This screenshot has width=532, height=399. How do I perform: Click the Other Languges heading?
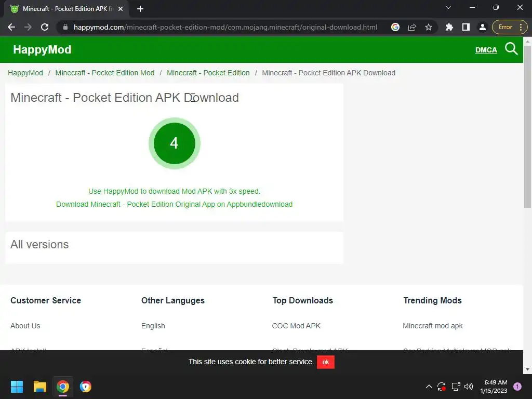click(x=172, y=301)
